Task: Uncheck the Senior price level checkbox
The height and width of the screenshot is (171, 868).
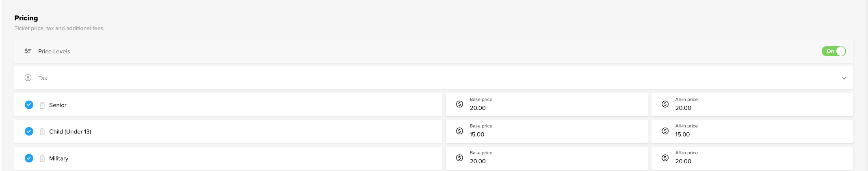Action: [29, 105]
